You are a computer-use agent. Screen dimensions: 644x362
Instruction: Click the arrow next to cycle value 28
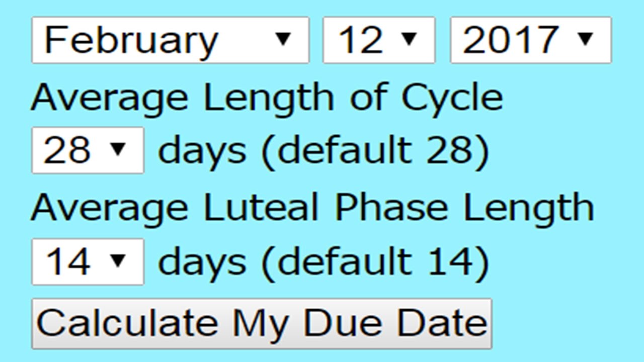(118, 149)
